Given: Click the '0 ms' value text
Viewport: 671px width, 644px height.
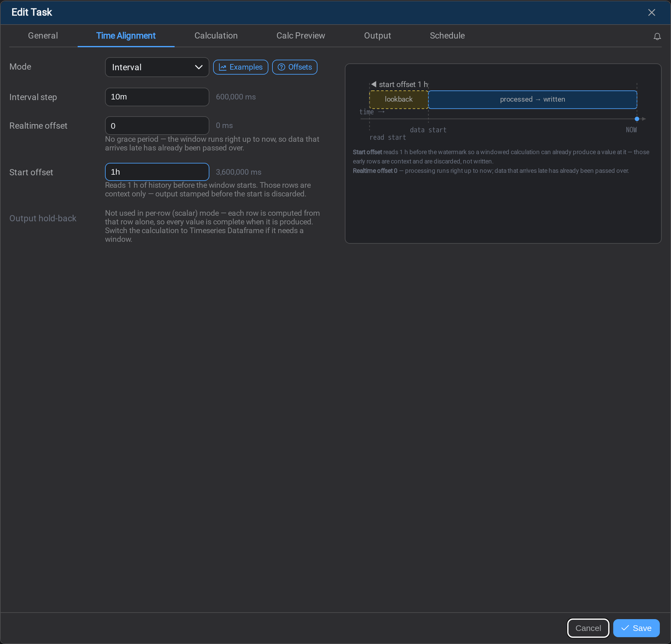Looking at the screenshot, I should [224, 126].
